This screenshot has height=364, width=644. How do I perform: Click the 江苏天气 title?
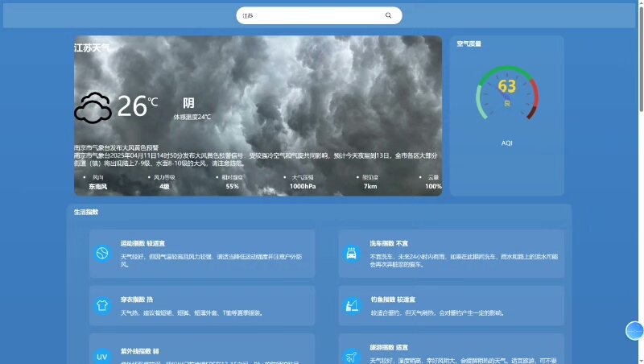pyautogui.click(x=92, y=48)
